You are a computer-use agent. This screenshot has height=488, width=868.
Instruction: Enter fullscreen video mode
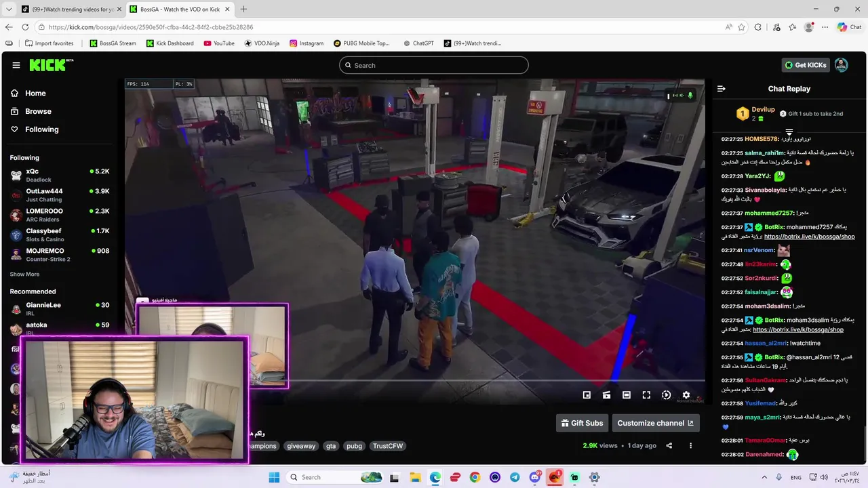click(x=646, y=395)
